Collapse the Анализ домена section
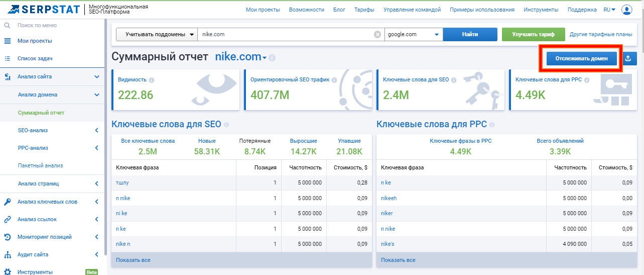 coord(96,95)
